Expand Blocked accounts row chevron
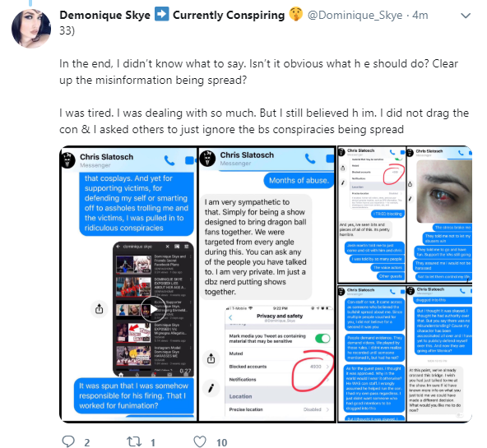 coord(327,367)
